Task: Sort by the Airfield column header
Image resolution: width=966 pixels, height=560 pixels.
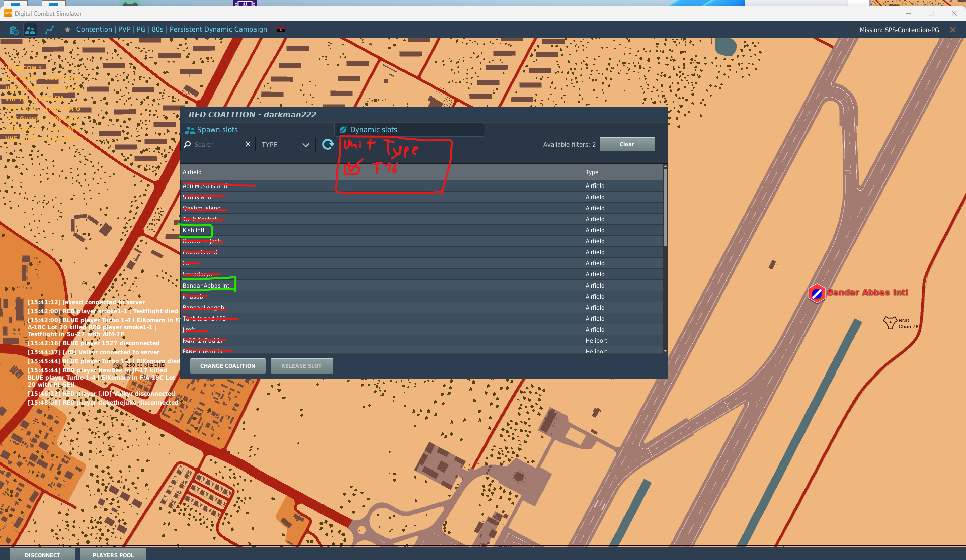Action: click(x=381, y=172)
